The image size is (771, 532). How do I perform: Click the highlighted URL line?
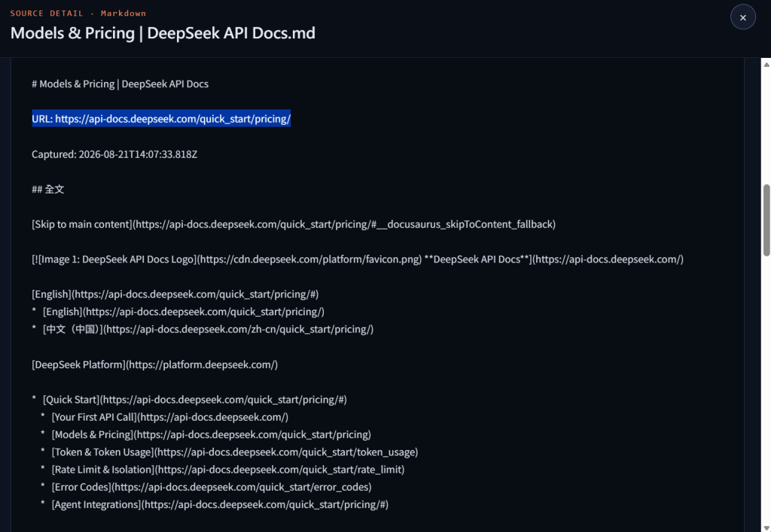point(161,119)
